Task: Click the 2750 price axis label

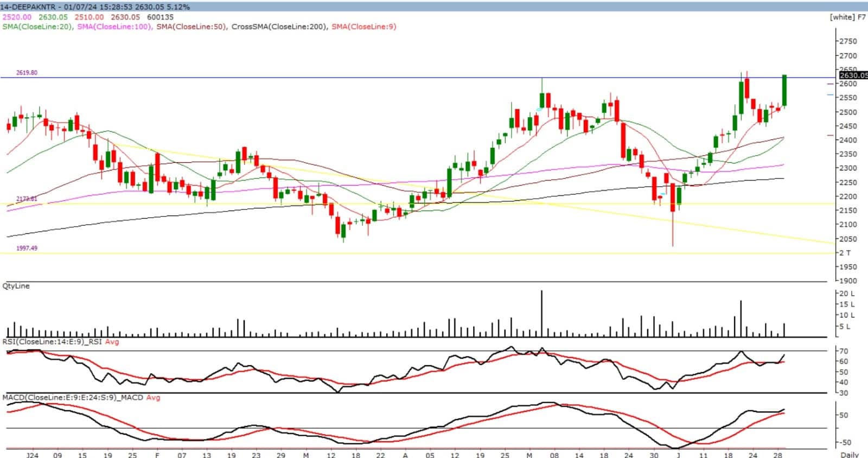Action: (x=848, y=41)
